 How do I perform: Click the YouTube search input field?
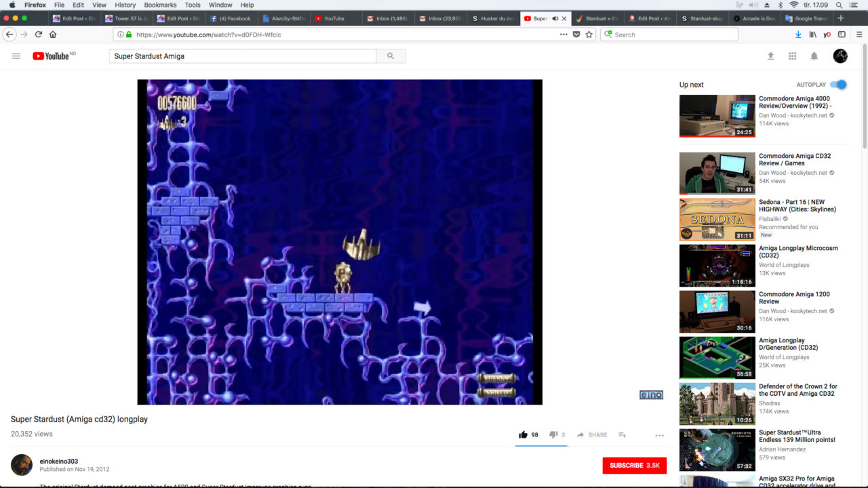pos(242,56)
